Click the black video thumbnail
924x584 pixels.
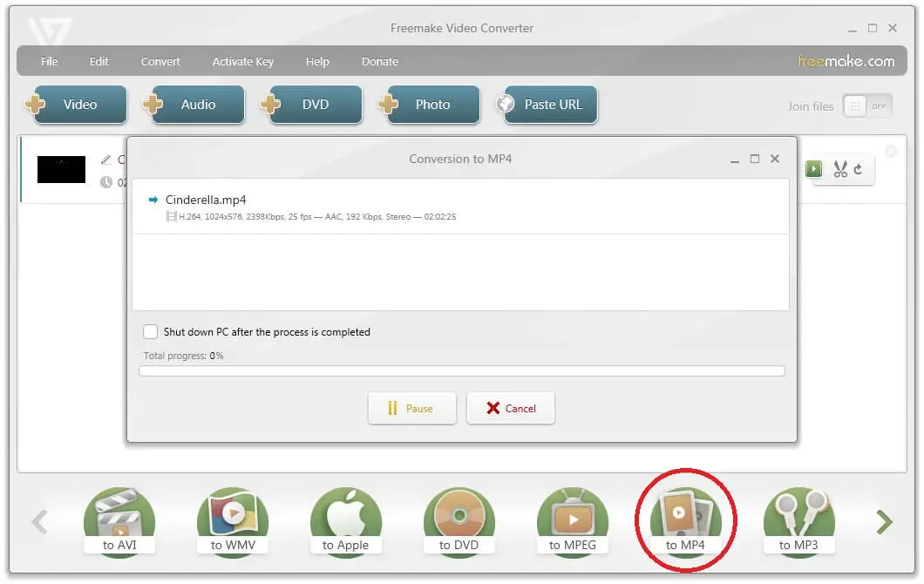coord(61,169)
